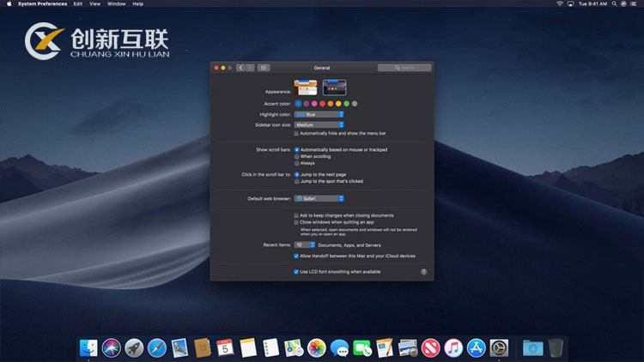Open the App Store dock icon

[477, 347]
